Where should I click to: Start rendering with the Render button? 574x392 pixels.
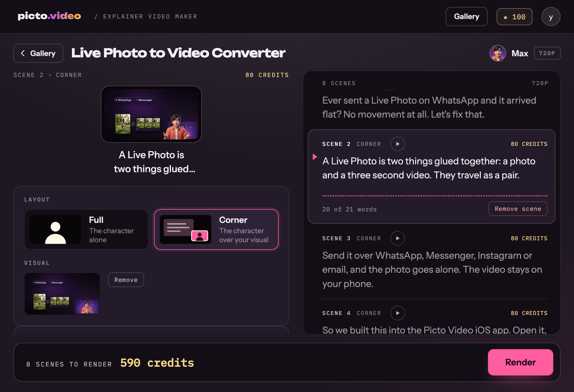(x=520, y=362)
